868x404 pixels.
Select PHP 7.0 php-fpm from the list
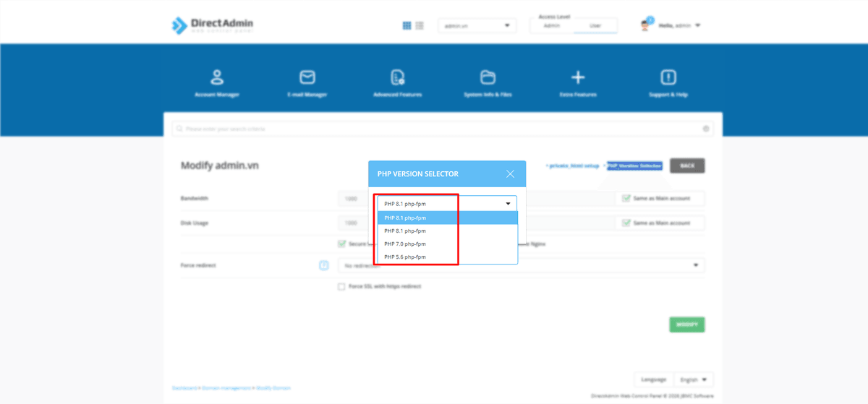[x=405, y=244]
